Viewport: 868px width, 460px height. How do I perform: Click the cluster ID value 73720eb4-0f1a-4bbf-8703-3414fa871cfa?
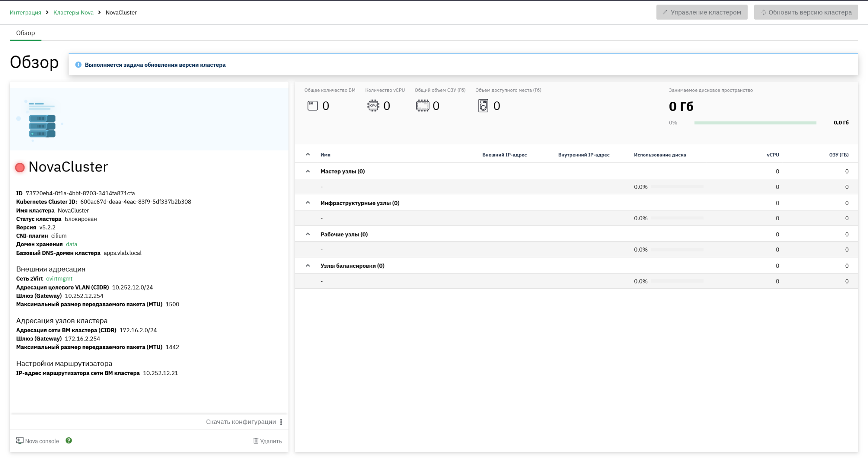coord(80,193)
